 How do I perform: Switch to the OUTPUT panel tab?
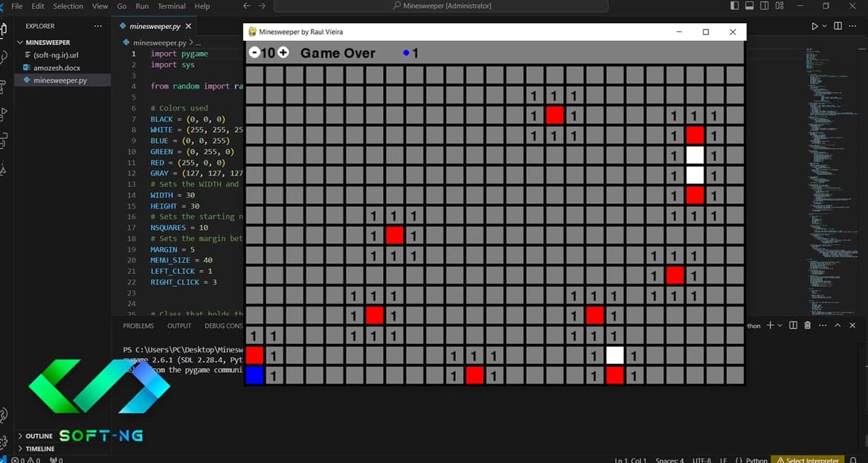[179, 325]
